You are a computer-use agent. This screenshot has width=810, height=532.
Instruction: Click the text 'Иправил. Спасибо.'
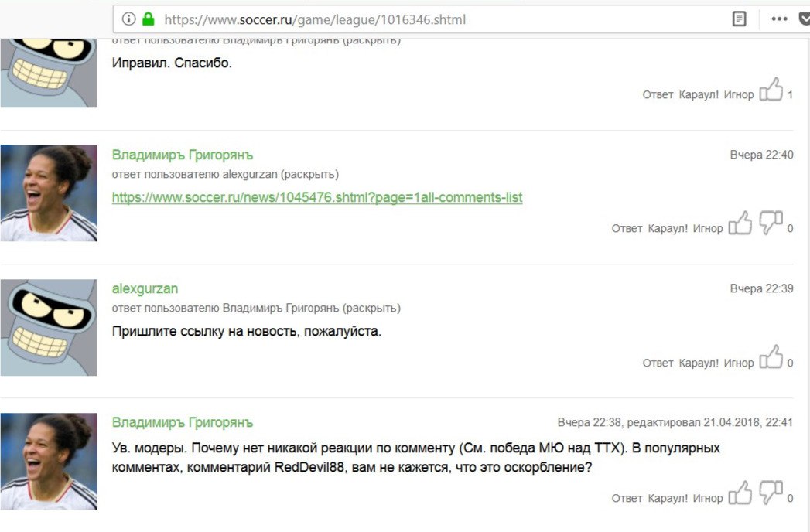[172, 63]
